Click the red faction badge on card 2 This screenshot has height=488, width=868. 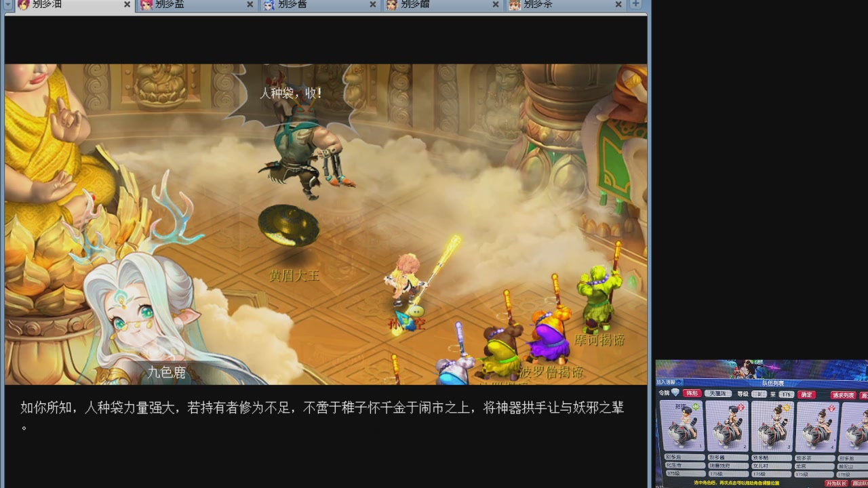click(741, 407)
